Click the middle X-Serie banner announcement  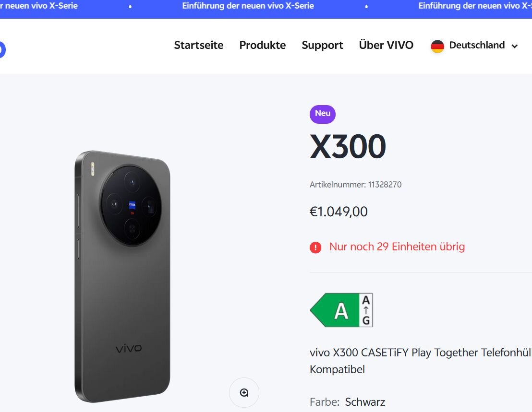click(x=248, y=6)
